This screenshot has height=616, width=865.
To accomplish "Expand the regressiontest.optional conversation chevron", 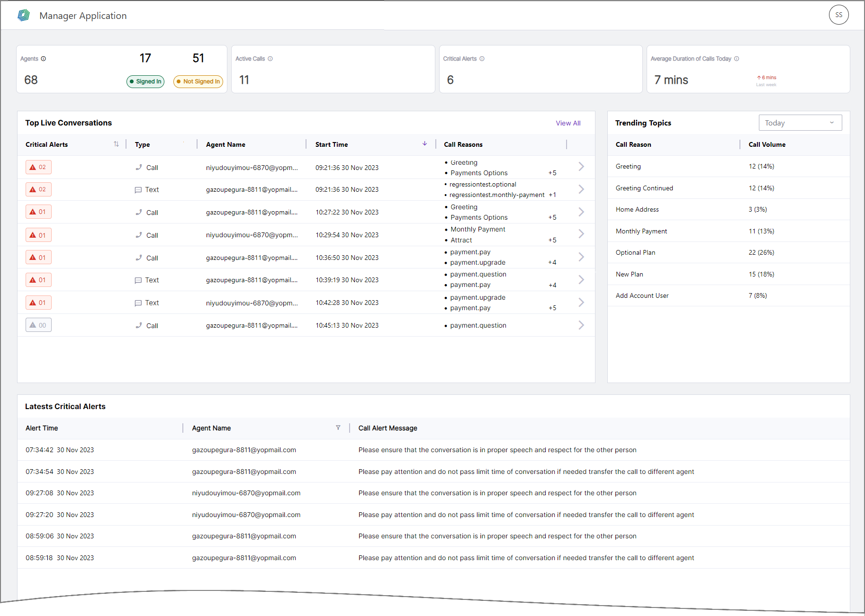I will pos(581,189).
